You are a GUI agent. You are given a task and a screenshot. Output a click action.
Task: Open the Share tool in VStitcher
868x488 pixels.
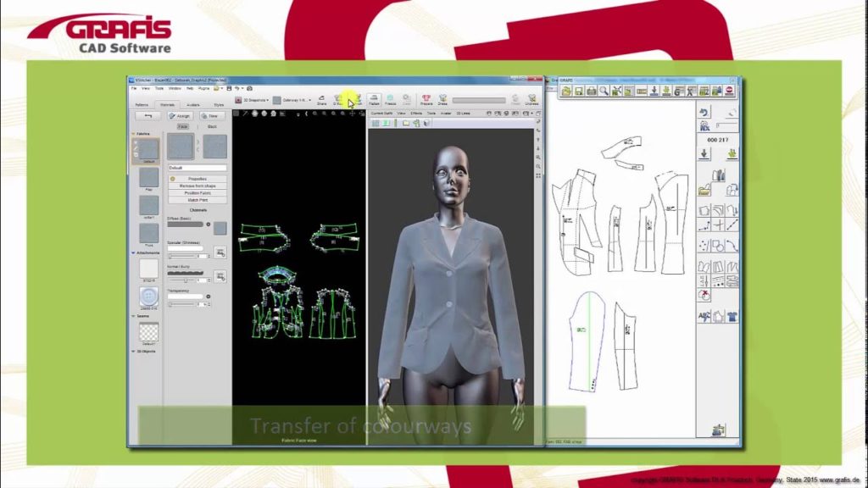point(322,100)
